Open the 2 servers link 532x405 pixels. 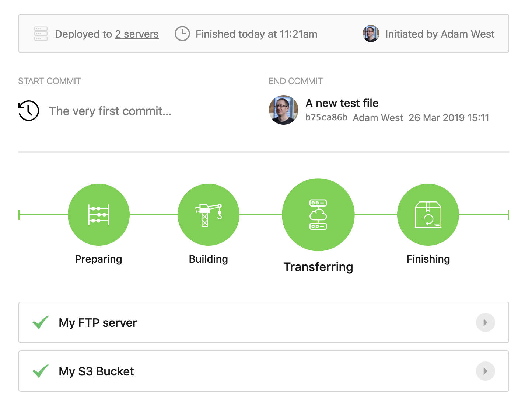137,34
